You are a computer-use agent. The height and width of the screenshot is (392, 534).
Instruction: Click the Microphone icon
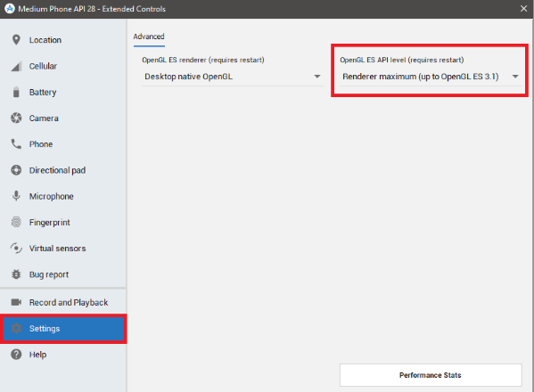(16, 196)
